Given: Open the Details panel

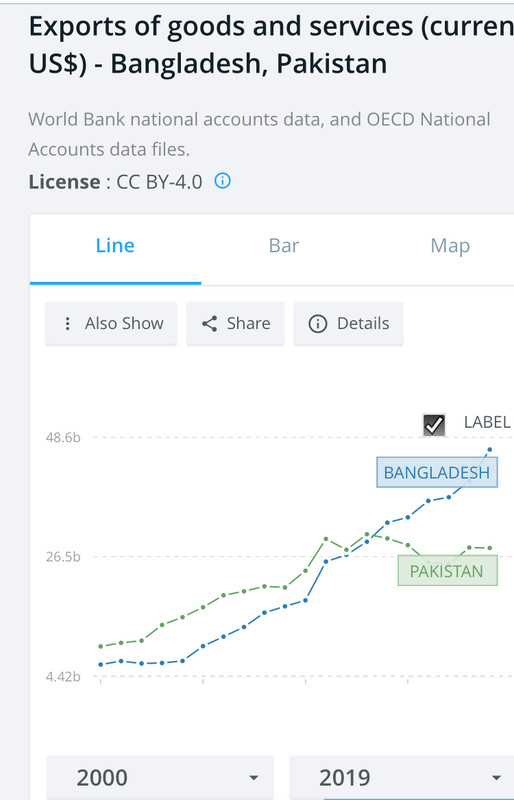Looking at the screenshot, I should point(349,323).
